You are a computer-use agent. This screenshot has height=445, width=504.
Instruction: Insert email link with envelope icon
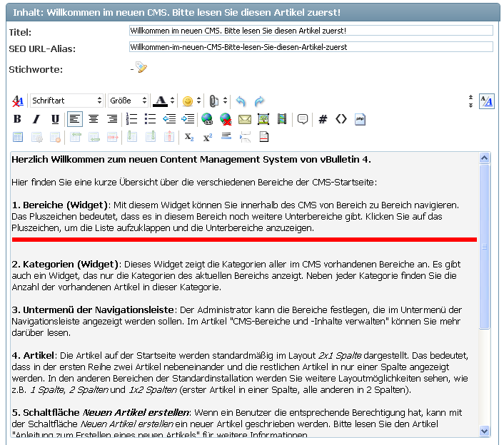click(244, 119)
